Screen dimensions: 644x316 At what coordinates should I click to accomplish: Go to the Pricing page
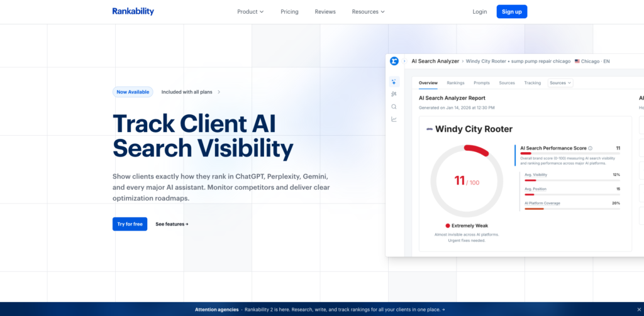[x=289, y=11]
